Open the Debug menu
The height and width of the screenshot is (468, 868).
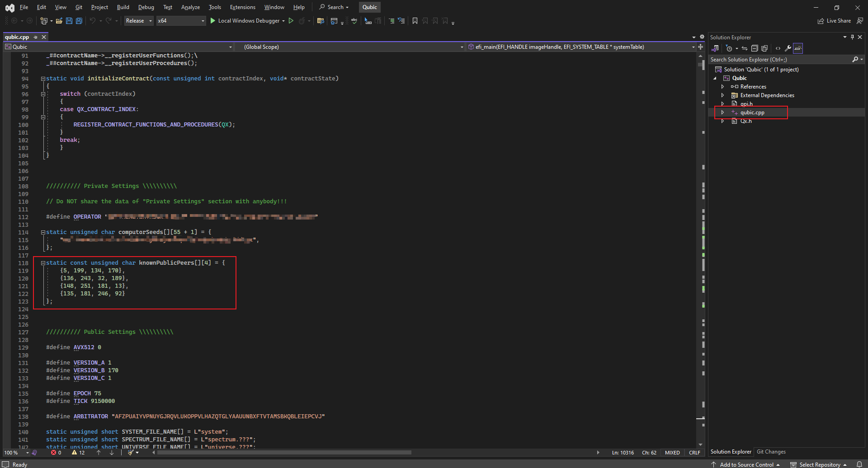click(146, 7)
